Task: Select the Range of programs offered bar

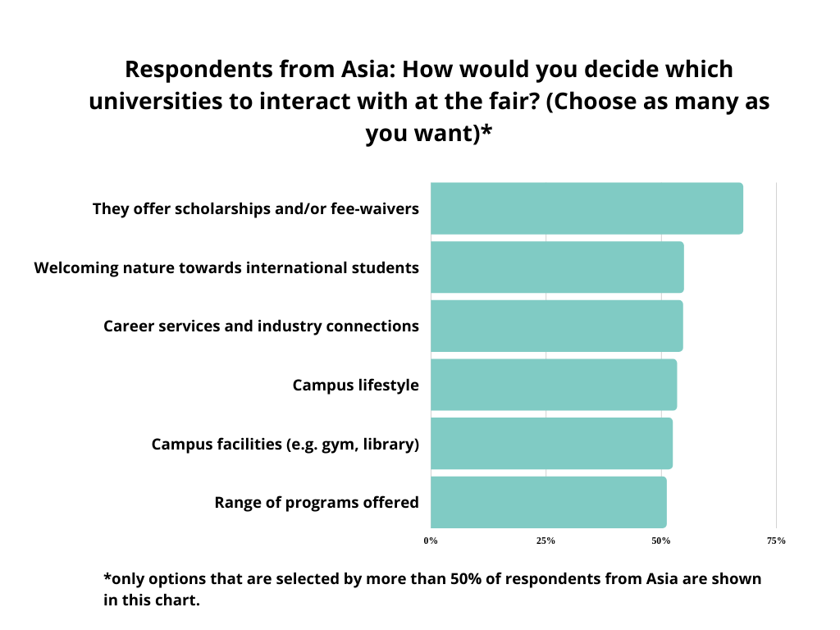Action: [549, 503]
